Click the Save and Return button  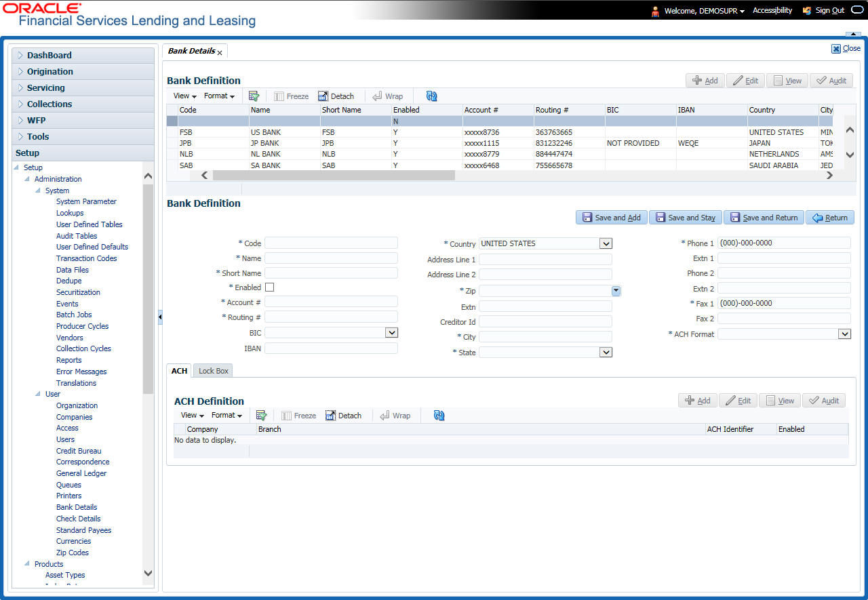[x=764, y=218]
